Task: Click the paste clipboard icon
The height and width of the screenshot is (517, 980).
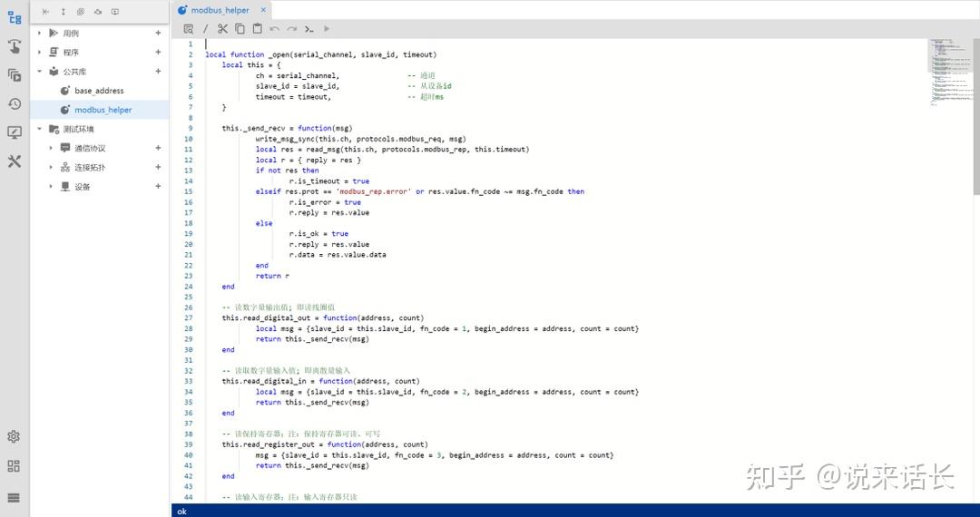Action: pyautogui.click(x=257, y=29)
